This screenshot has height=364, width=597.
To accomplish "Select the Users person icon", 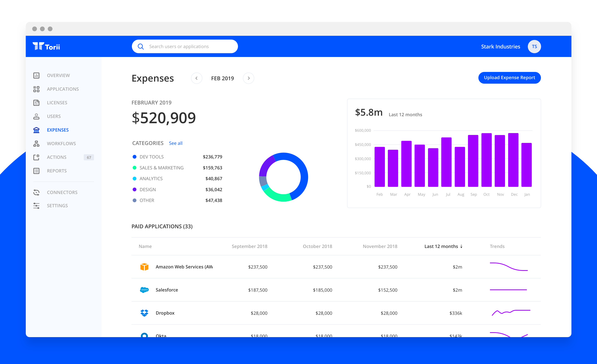I will coord(36,116).
